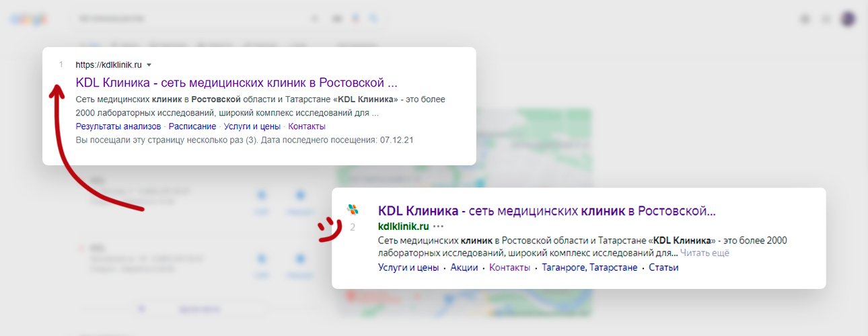868x336 pixels.
Task: Open the Google result title 'KDL Клиника - сеть медицинских клиник в Ростовской ...'
Action: (237, 83)
